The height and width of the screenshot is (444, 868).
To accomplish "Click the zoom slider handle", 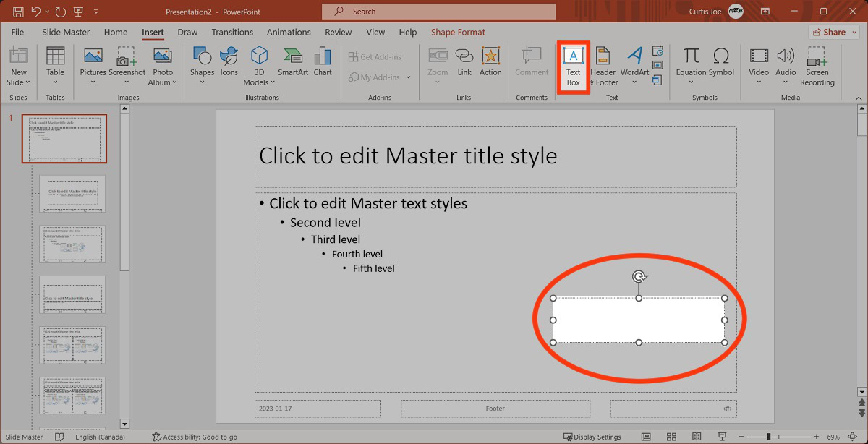I will (x=769, y=437).
